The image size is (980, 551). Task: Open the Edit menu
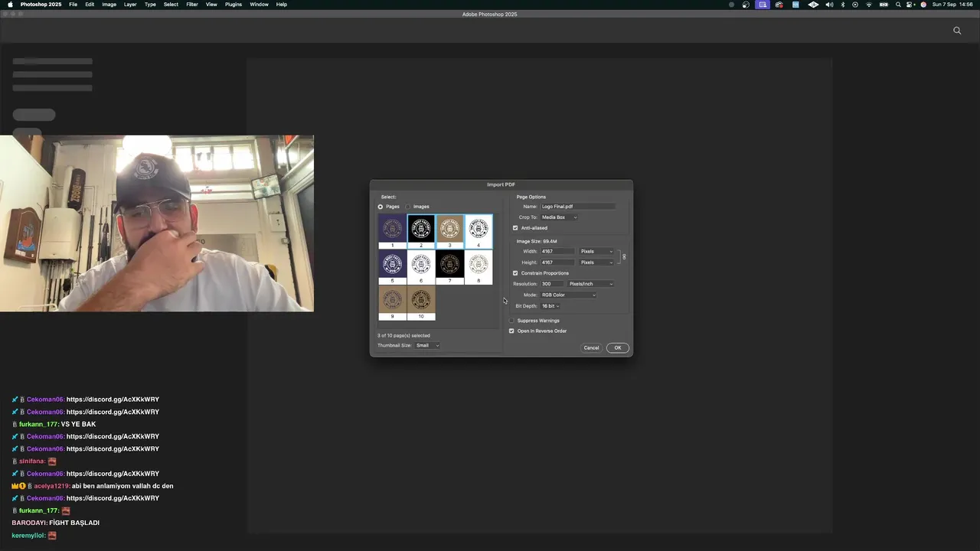[x=90, y=5]
